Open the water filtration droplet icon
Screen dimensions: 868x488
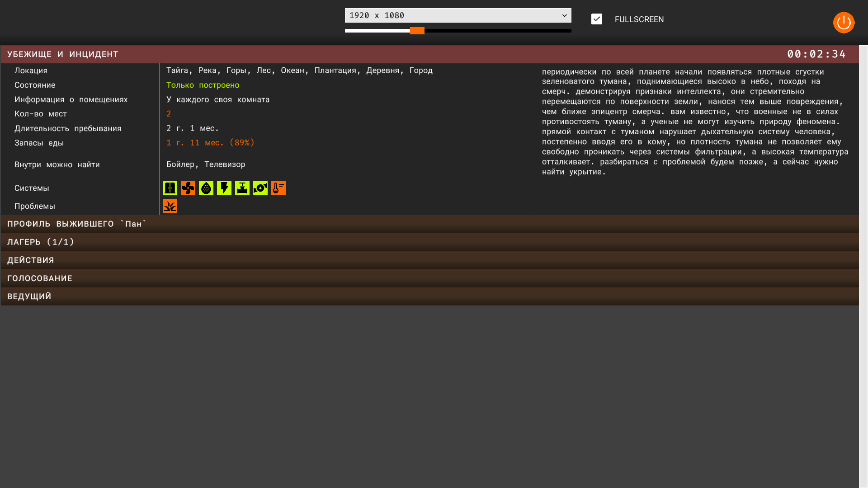206,188
